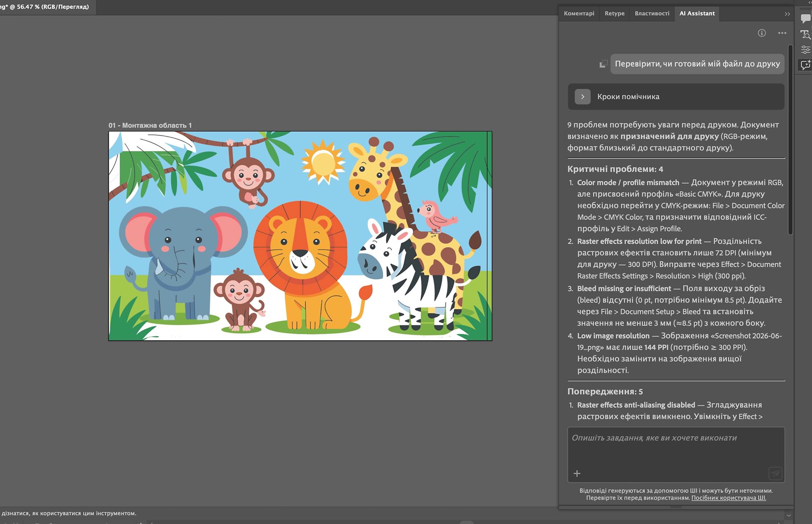Collapse panels using the double-chevron arrows
812x524 pixels.
tap(787, 14)
